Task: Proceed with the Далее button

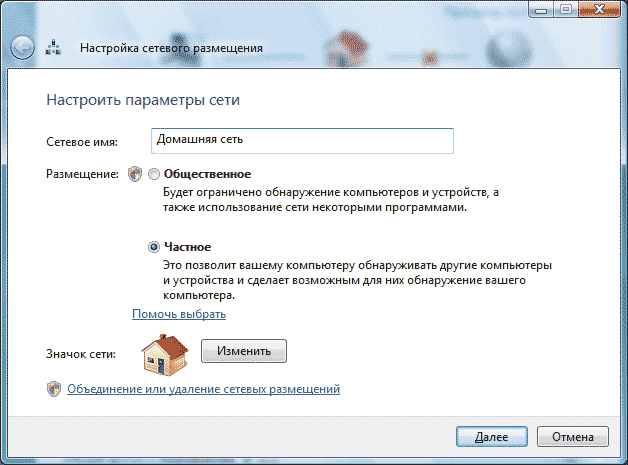Action: pos(491,437)
